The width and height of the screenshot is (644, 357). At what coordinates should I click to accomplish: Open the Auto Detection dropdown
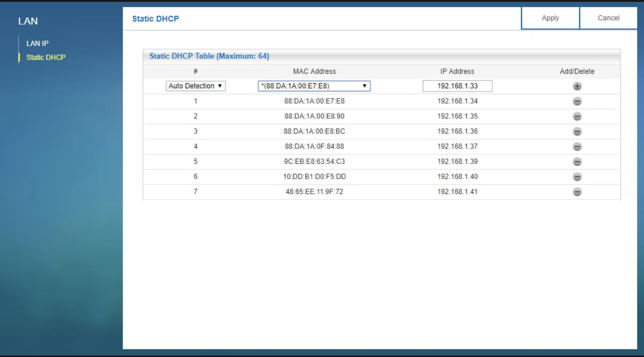196,86
